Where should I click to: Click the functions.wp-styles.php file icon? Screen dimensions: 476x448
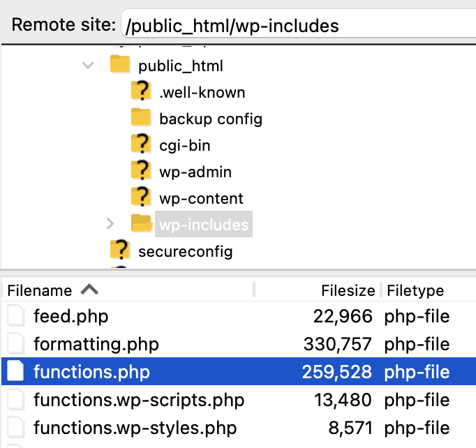16,428
